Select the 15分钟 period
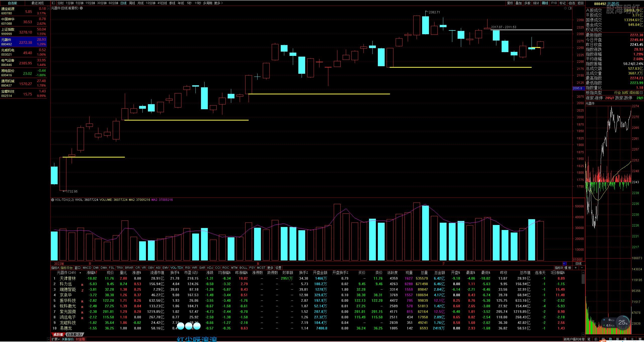The image size is (644, 342). (x=90, y=3)
